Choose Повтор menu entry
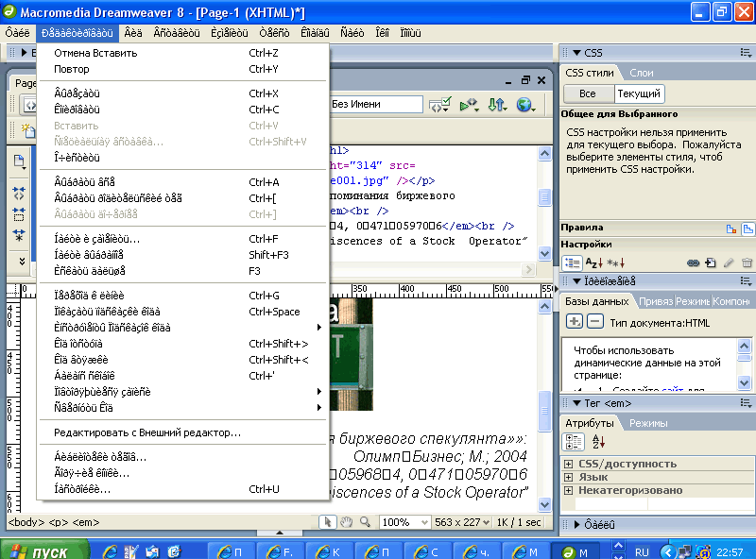 coord(183,69)
